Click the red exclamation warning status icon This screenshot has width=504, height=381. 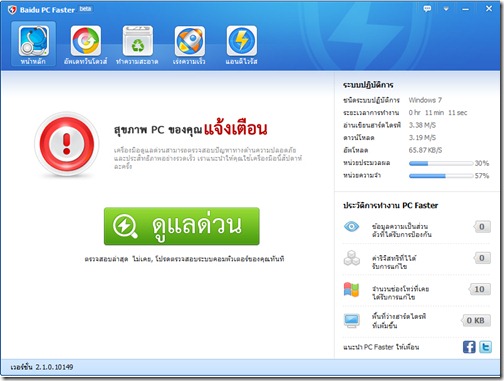tap(67, 144)
